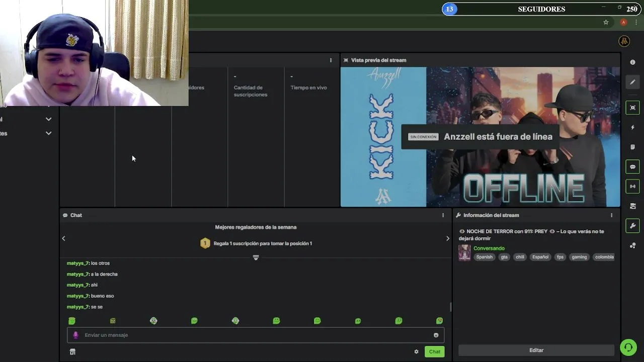Click Tiempo en vivo stat label
This screenshot has width=644, height=362.
click(x=308, y=87)
